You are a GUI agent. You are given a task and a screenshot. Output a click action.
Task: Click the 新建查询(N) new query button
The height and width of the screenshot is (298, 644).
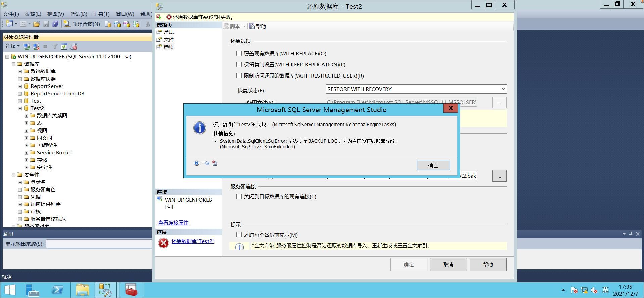pyautogui.click(x=82, y=24)
